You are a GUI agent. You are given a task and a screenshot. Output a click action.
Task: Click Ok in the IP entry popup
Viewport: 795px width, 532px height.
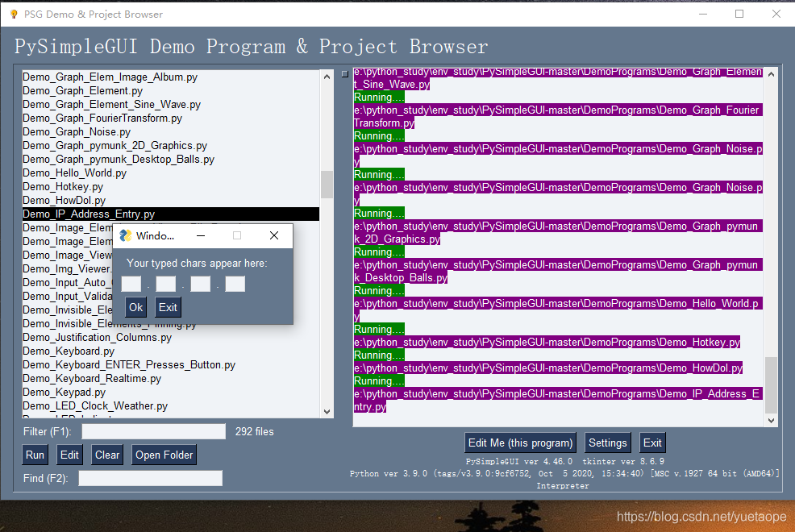click(x=136, y=307)
